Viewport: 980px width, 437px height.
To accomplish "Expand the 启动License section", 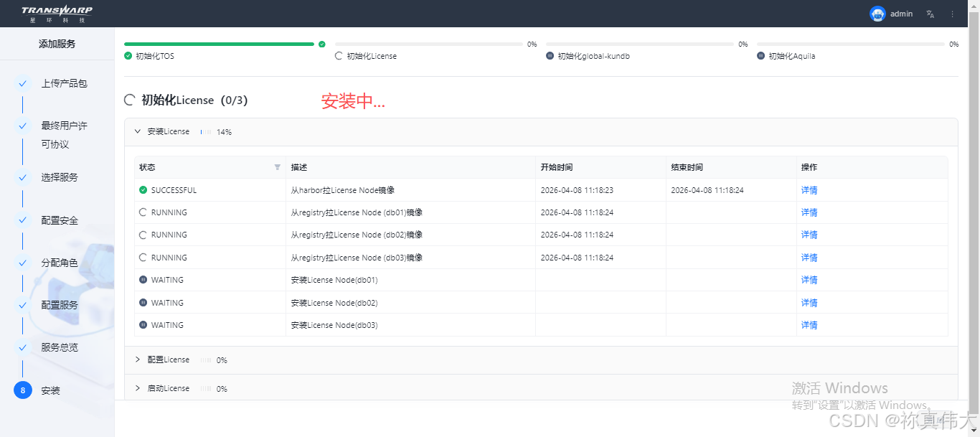I will coord(138,388).
